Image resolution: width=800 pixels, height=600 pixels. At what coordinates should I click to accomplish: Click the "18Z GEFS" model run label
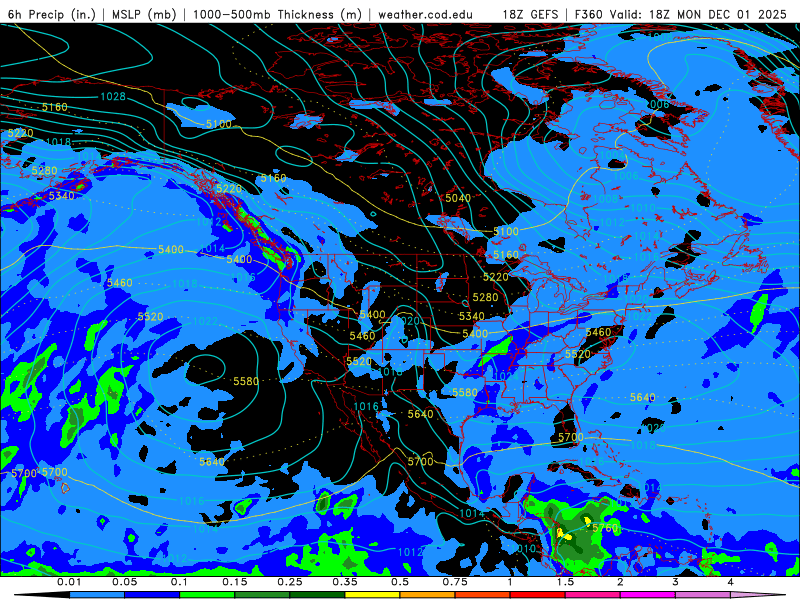[x=531, y=14]
